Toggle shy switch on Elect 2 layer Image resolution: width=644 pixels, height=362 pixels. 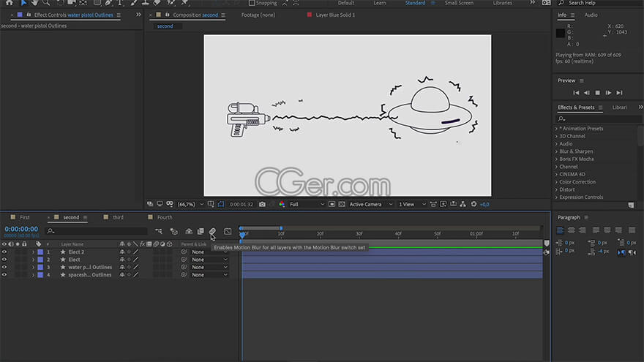point(122,252)
